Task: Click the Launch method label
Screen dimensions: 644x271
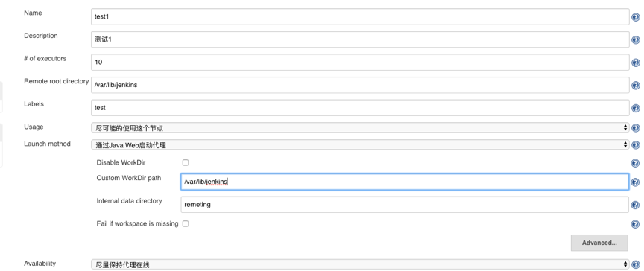Action: tap(47, 144)
